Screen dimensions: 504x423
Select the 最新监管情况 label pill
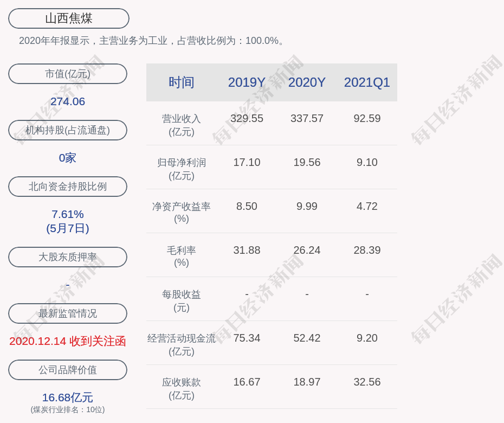pyautogui.click(x=68, y=313)
